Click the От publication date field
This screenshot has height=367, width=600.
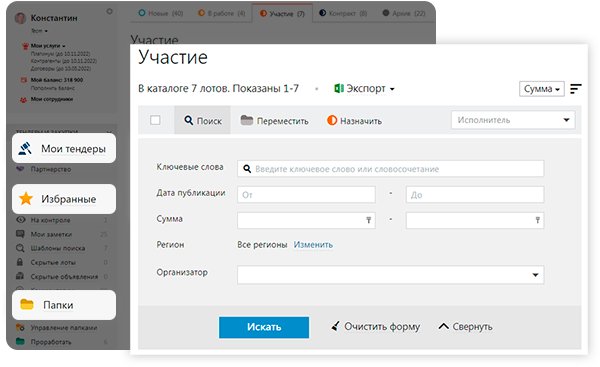click(x=306, y=194)
